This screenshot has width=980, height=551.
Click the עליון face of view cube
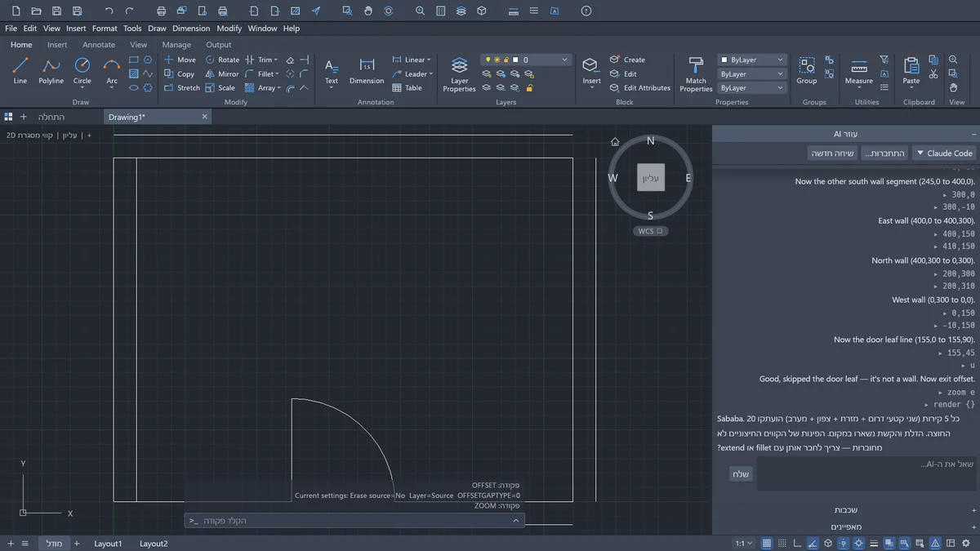pyautogui.click(x=651, y=177)
